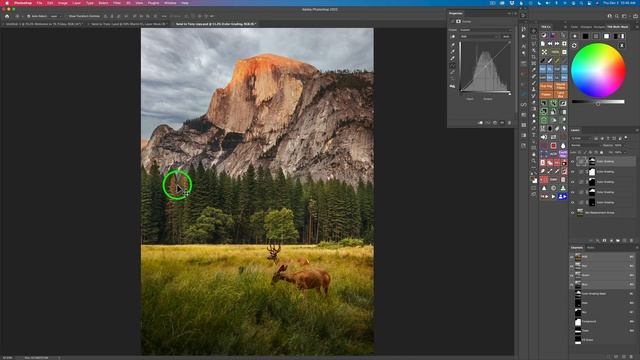This screenshot has width=640, height=360.
Task: Select the Hand tool
Action: coord(533,154)
